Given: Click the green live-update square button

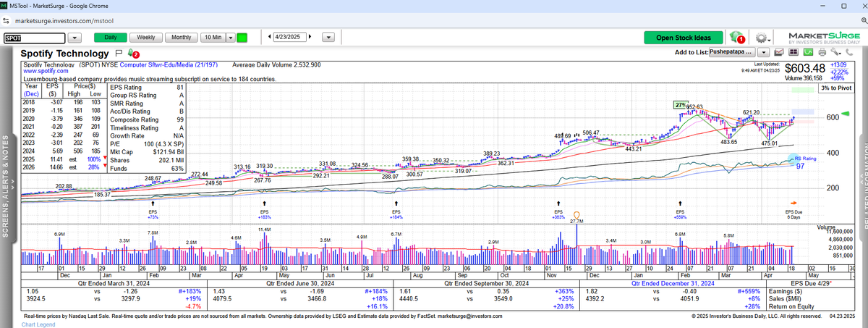Looking at the screenshot, I should tap(242, 38).
